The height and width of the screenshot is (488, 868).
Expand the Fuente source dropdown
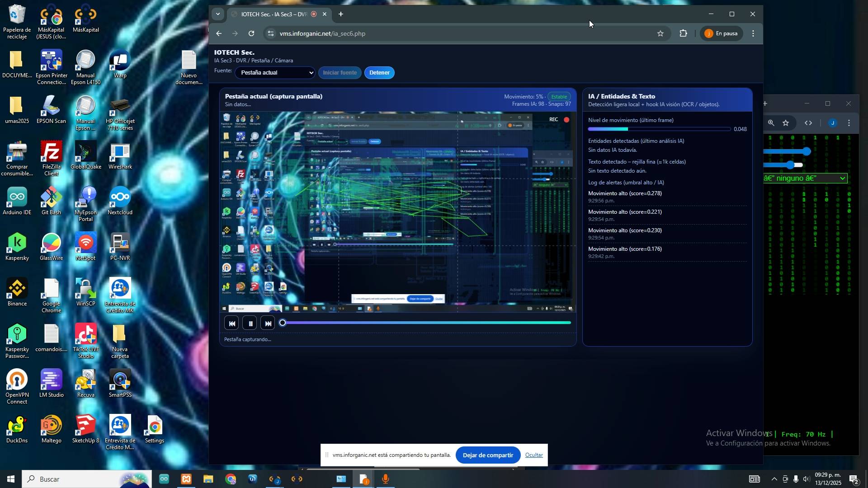[275, 73]
